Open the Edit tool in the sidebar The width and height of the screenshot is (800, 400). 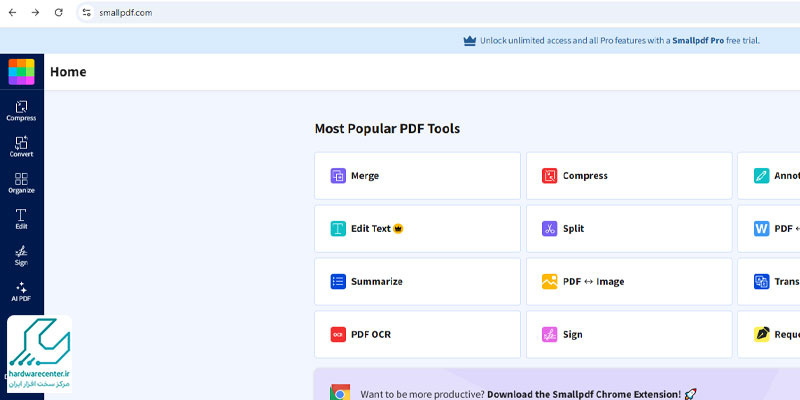[x=21, y=219]
